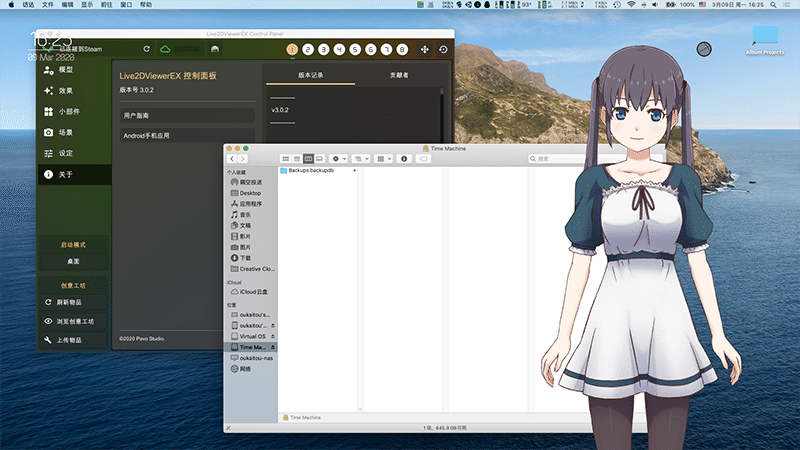The height and width of the screenshot is (450, 800).
Task: Switch to the 版本记录 tab
Action: 311,75
